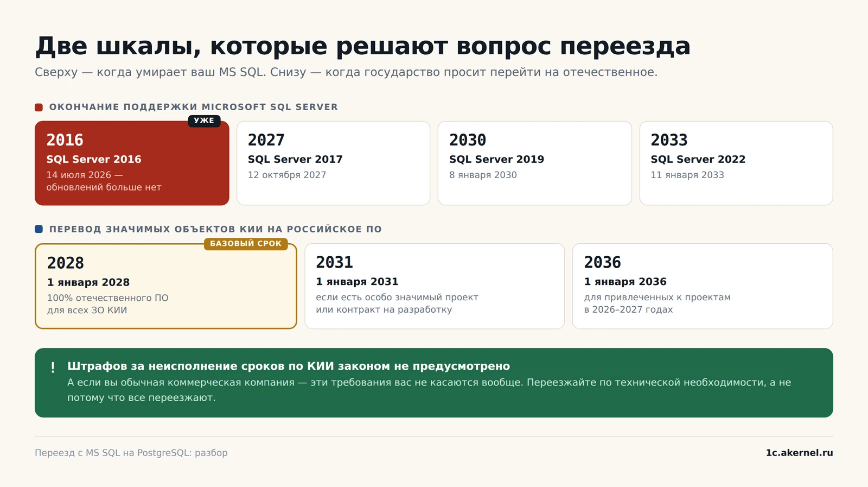
Task: Open the 1c.akernel.ru link in the footer
Action: tap(799, 453)
